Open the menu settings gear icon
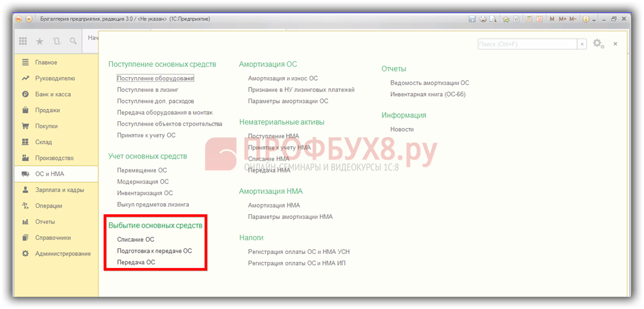Viewport: 644px width, 309px height. click(598, 43)
